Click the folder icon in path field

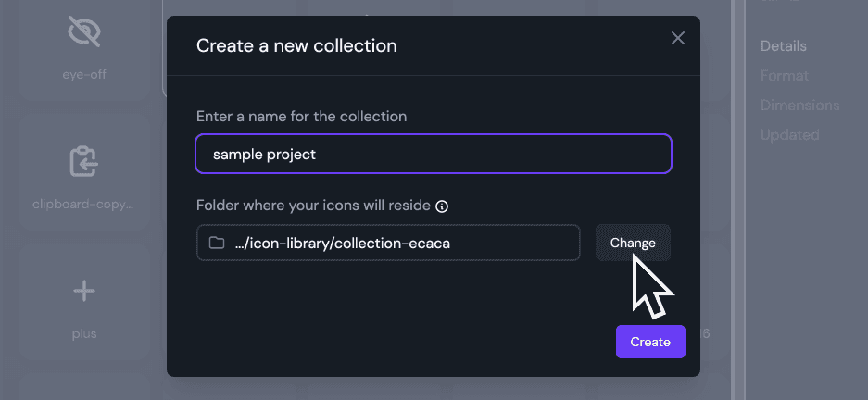coord(217,243)
